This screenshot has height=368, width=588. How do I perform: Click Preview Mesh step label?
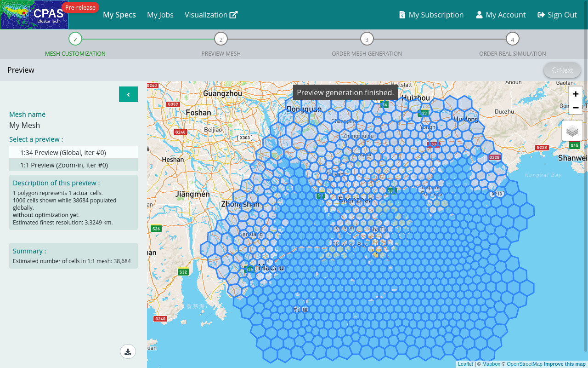tap(221, 53)
